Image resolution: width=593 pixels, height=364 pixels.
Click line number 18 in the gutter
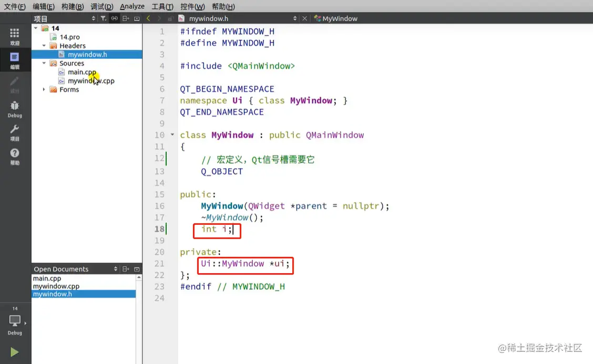coord(159,228)
